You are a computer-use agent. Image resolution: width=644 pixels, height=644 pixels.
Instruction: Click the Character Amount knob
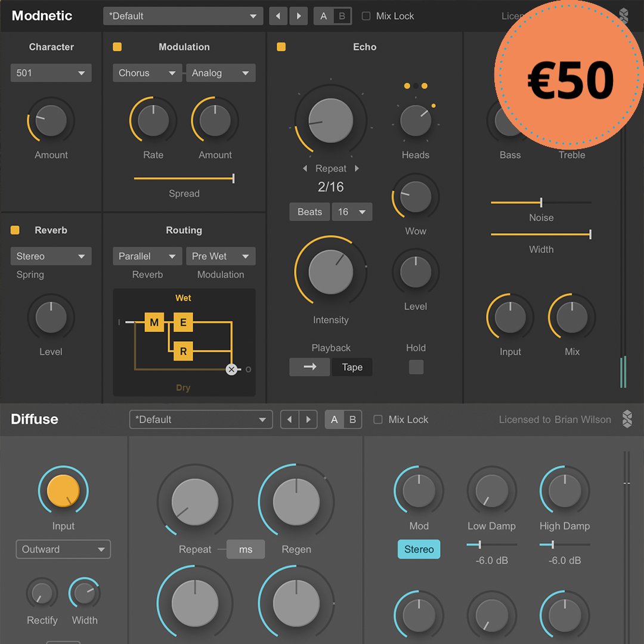coord(51,120)
